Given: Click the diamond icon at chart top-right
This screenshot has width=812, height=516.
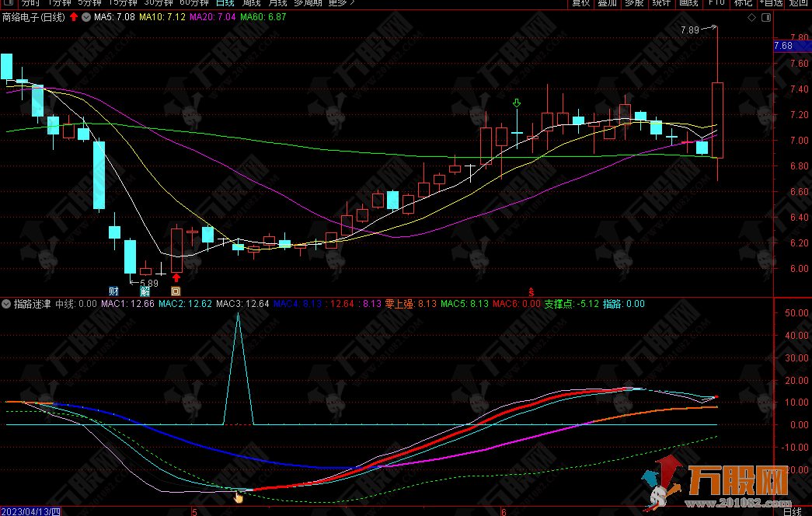Looking at the screenshot, I should [x=751, y=18].
